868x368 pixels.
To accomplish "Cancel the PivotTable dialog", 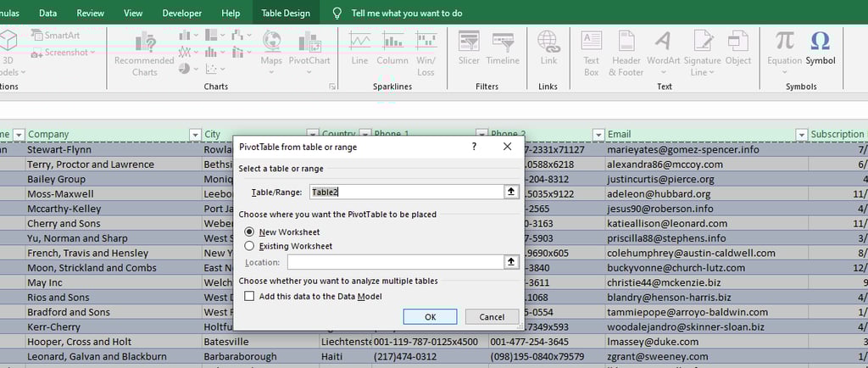I will (492, 316).
